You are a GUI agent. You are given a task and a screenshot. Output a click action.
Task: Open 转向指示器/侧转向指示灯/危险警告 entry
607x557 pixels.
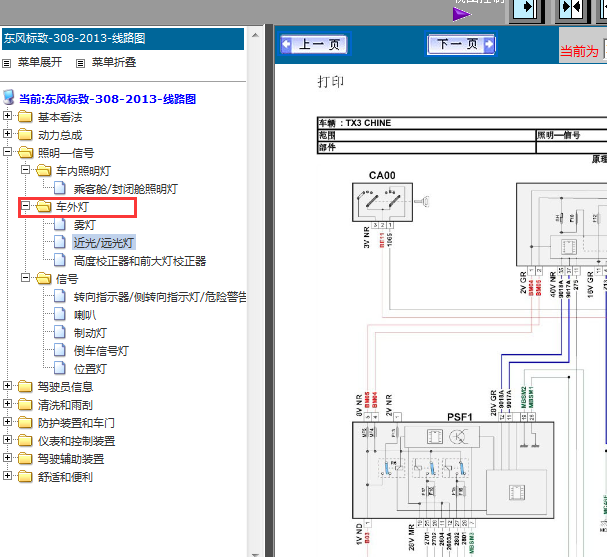tap(160, 297)
